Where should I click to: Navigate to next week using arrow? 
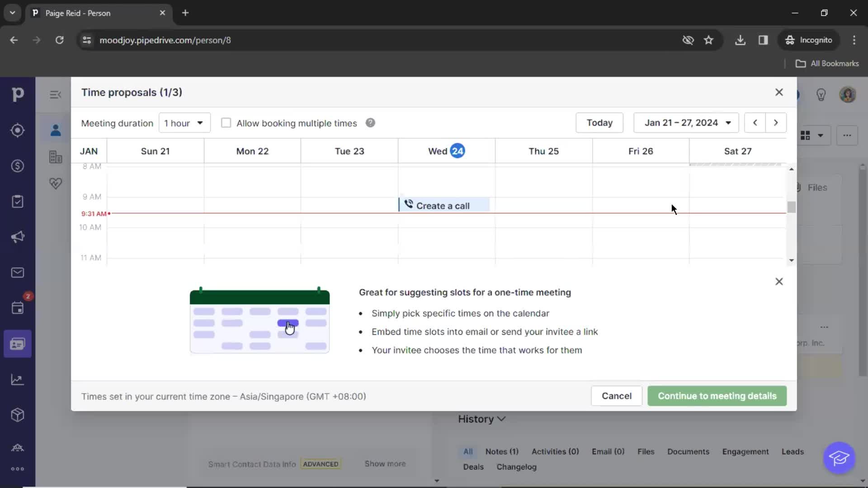776,123
